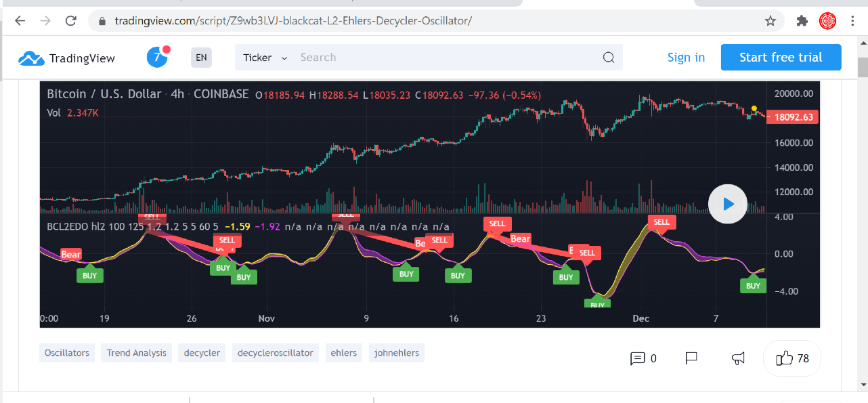This screenshot has height=403, width=868.
Task: Click the page vertical scrollbar thumb
Action: pyautogui.click(x=862, y=67)
